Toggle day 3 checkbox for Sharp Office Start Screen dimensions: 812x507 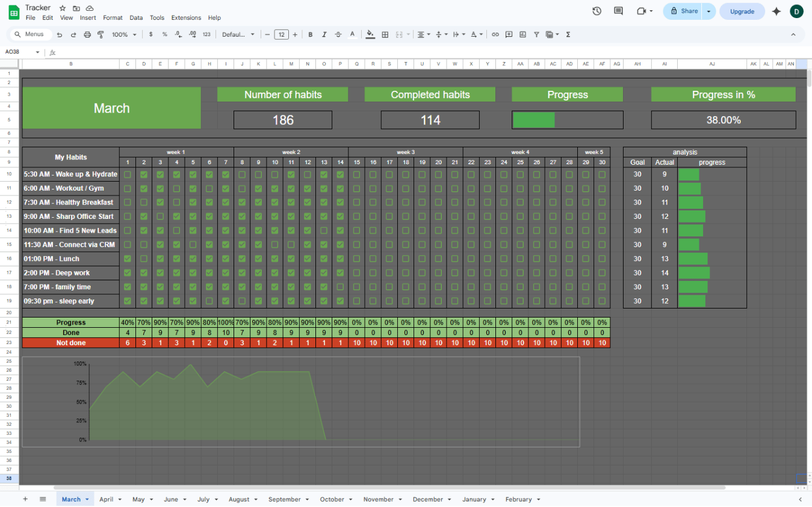[x=160, y=217]
